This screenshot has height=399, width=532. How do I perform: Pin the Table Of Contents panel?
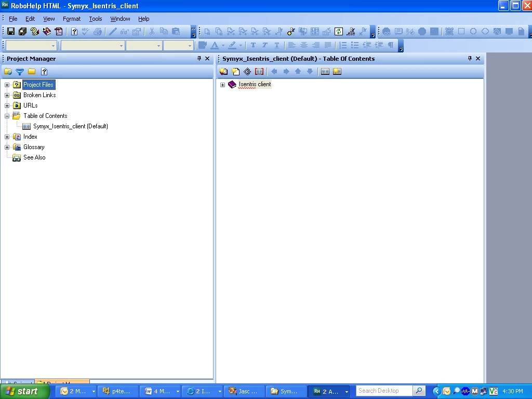pyautogui.click(x=470, y=58)
